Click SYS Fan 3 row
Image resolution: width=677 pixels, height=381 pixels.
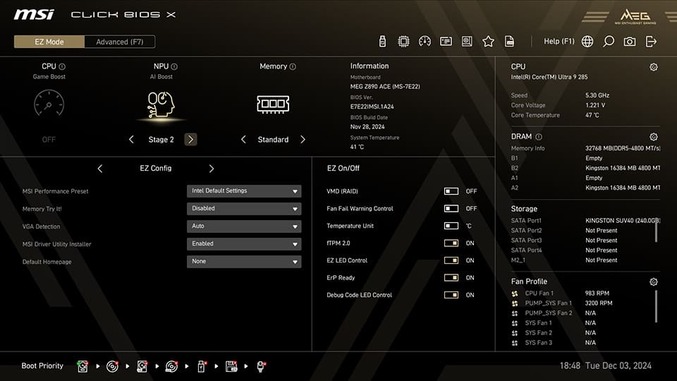pos(554,343)
